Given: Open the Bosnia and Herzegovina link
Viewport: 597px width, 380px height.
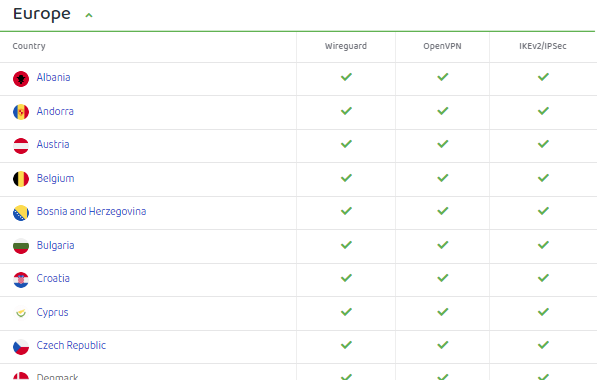Looking at the screenshot, I should point(91,211).
